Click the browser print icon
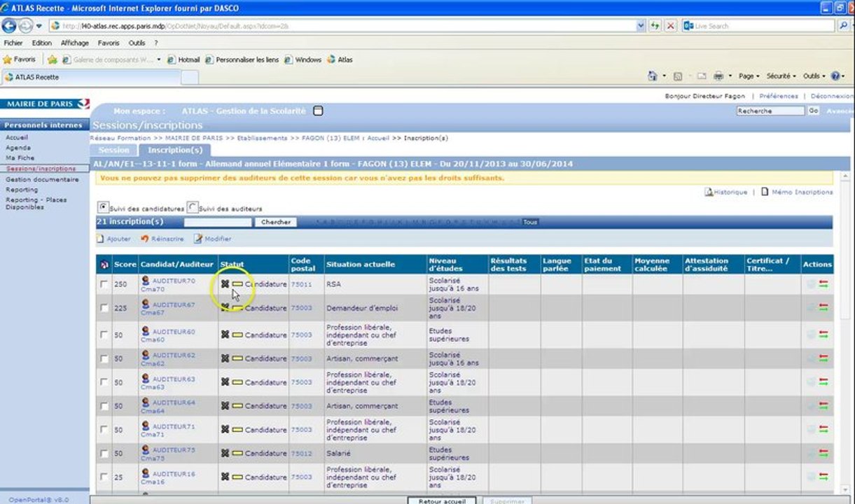This screenshot has width=855, height=504. click(718, 76)
